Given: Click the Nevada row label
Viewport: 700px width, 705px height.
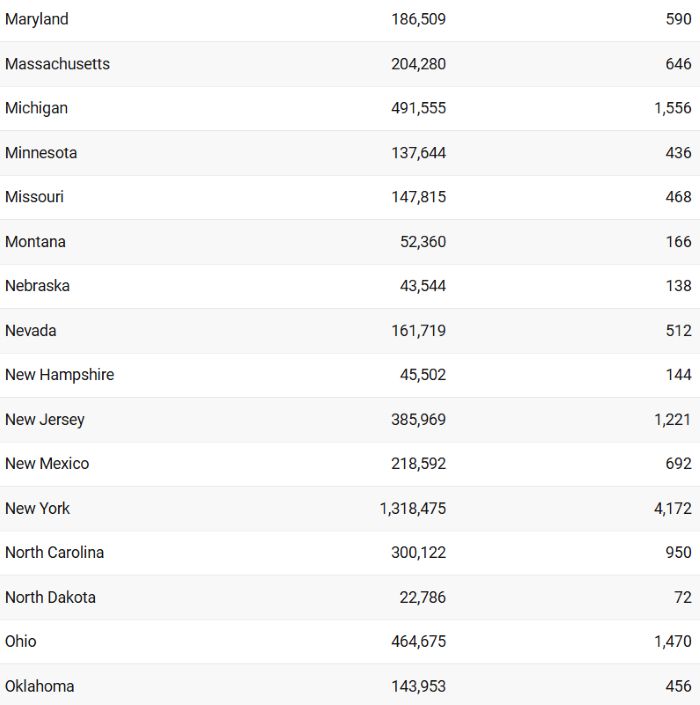Looking at the screenshot, I should click(31, 331).
